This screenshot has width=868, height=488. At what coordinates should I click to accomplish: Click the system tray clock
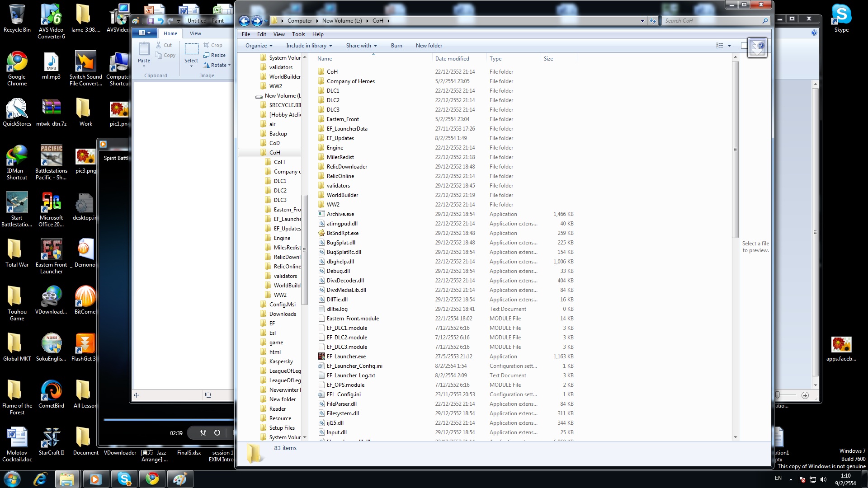pyautogui.click(x=845, y=479)
